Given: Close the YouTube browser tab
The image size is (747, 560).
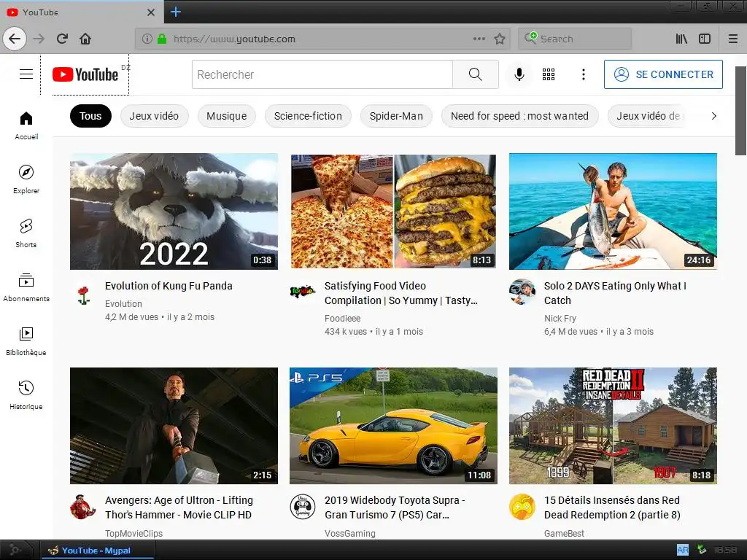Looking at the screenshot, I should [x=150, y=12].
